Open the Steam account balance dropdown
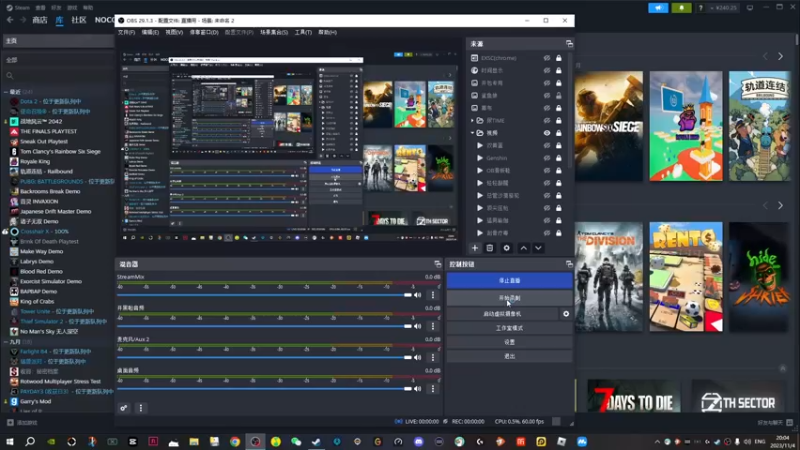Image resolution: width=800 pixels, height=450 pixels. (724, 8)
